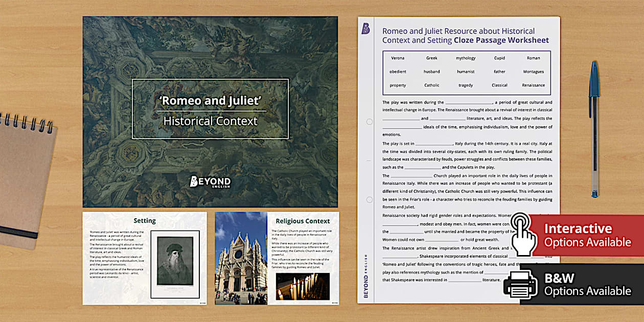Click the blue ballpoint pen

tap(594, 129)
